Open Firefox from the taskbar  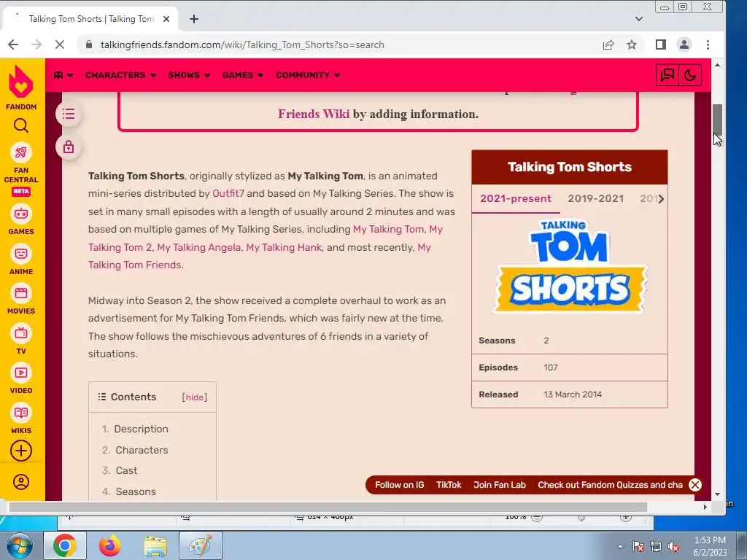110,545
